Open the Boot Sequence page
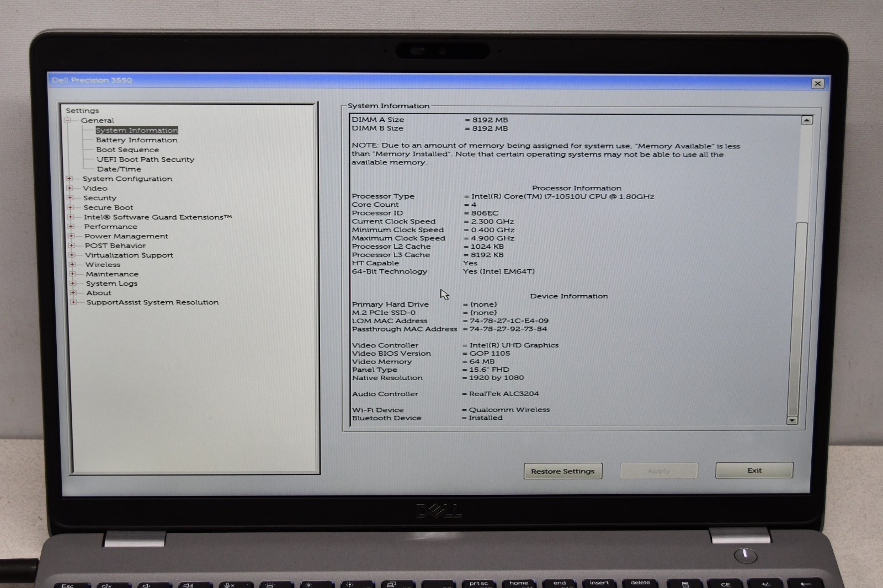883x588 pixels. tap(127, 149)
